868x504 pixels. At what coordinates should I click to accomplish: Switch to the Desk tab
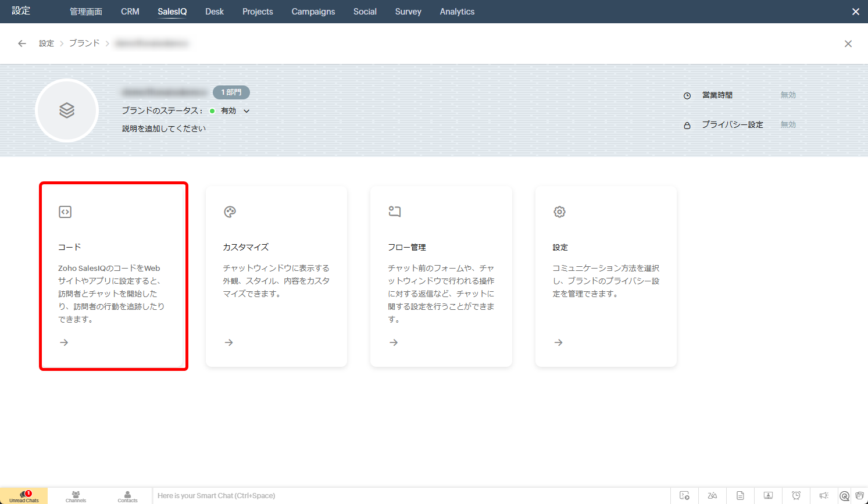pos(215,12)
